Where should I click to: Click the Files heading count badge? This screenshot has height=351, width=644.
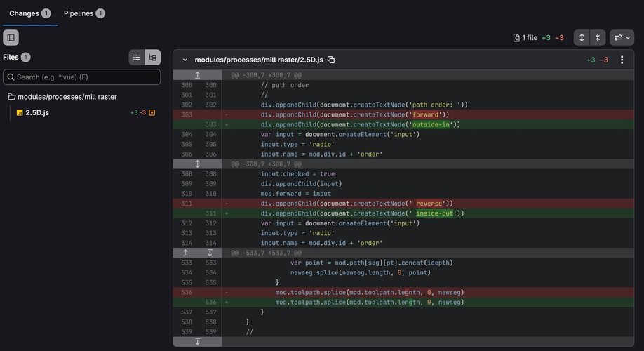25,57
